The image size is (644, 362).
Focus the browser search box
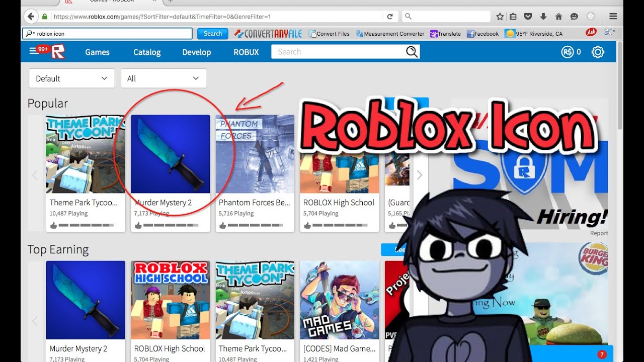click(446, 17)
